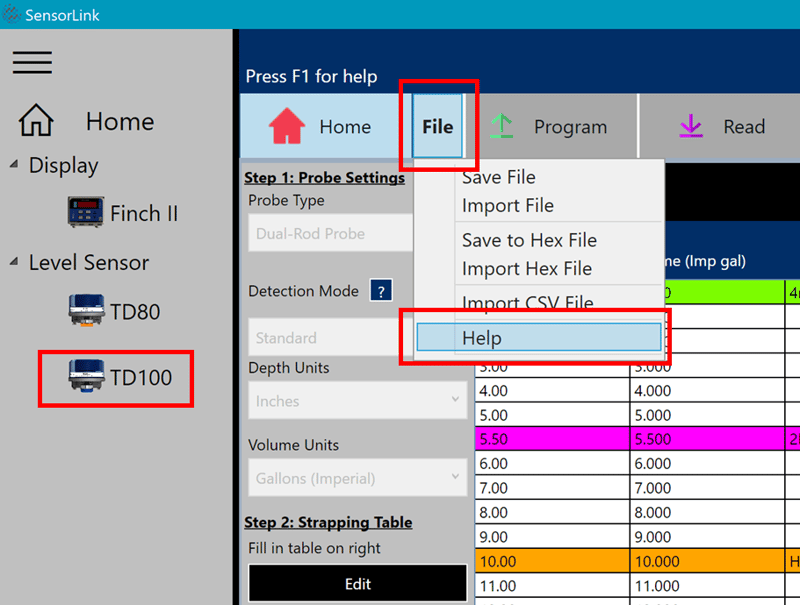Viewport: 800px width, 605px height.
Task: Click the SensorLink title bar icon
Action: (x=13, y=14)
